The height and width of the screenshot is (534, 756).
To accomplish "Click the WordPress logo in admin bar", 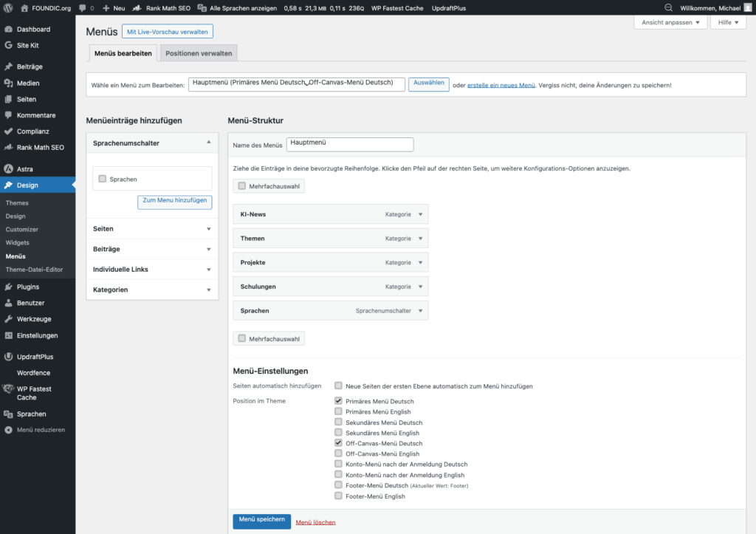I will (8, 8).
